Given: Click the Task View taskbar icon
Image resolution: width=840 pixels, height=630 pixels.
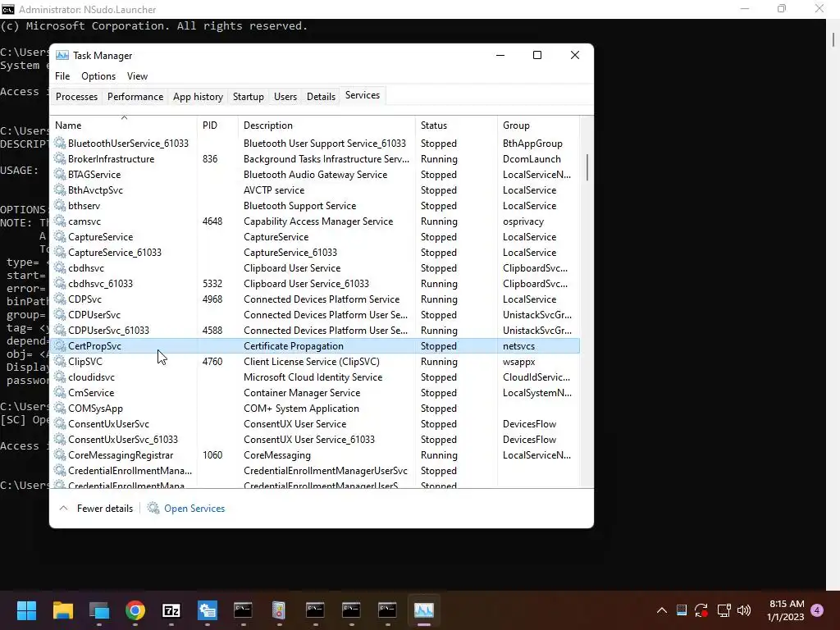Looking at the screenshot, I should (x=99, y=610).
